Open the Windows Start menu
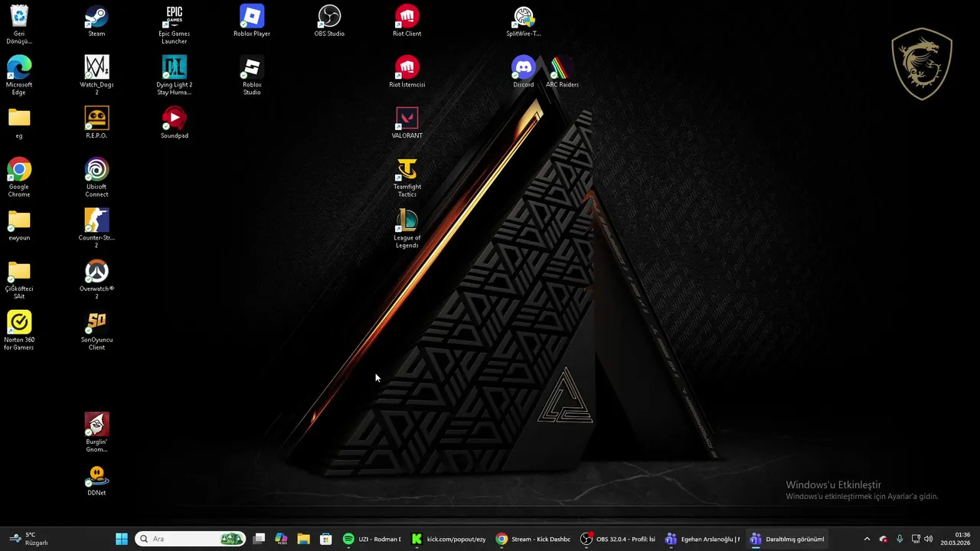 pos(122,539)
